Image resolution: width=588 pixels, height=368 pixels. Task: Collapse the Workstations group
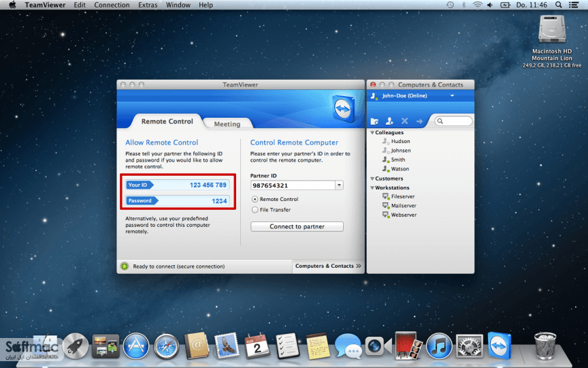pos(372,188)
